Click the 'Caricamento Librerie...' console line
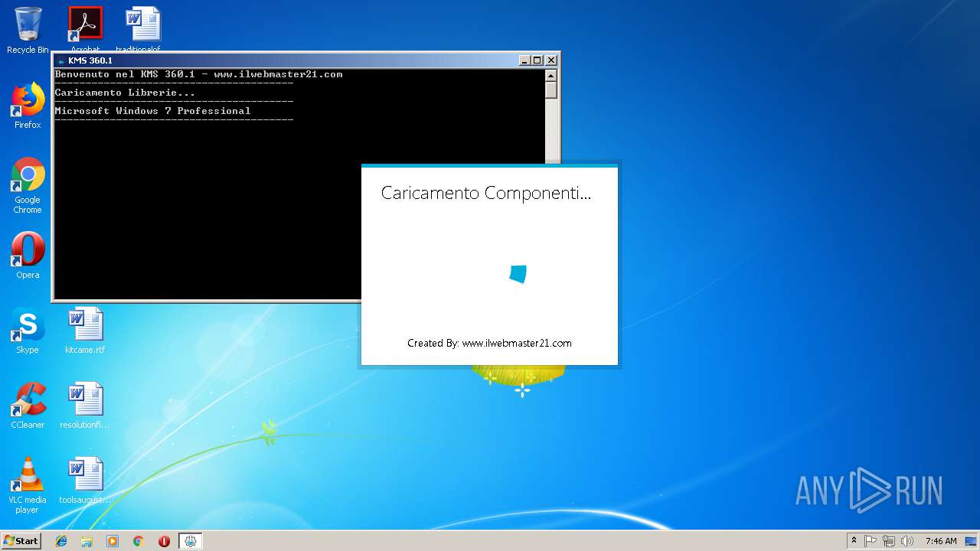980x551 pixels. 125,93
